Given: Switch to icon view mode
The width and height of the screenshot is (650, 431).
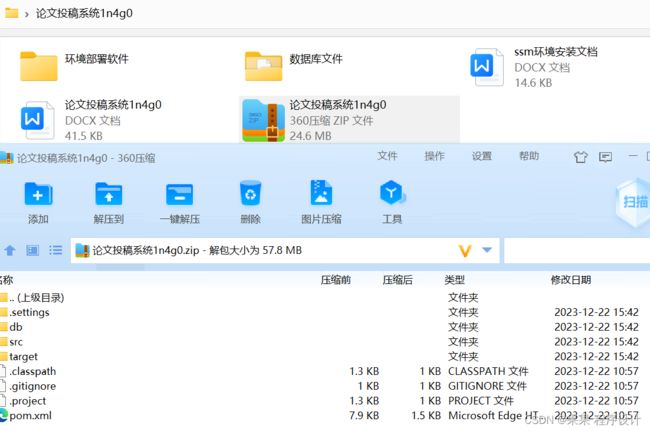Looking at the screenshot, I should pos(32,250).
